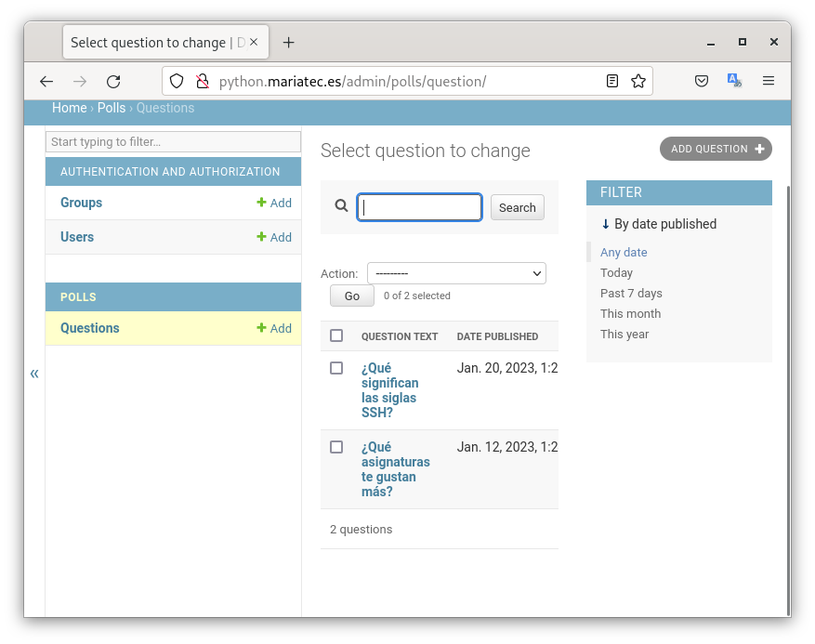This screenshot has width=815, height=644.
Task: Open the Polls breadcrumb link
Action: (112, 108)
